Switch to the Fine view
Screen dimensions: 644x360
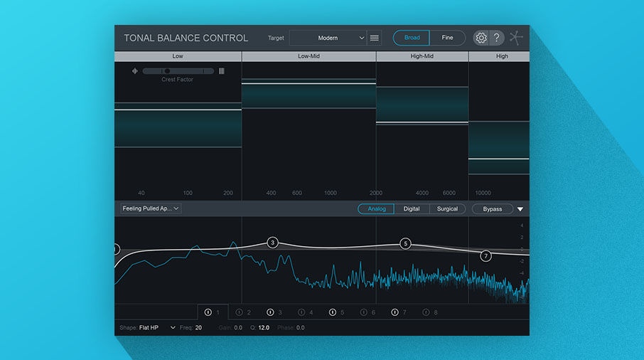pos(447,38)
